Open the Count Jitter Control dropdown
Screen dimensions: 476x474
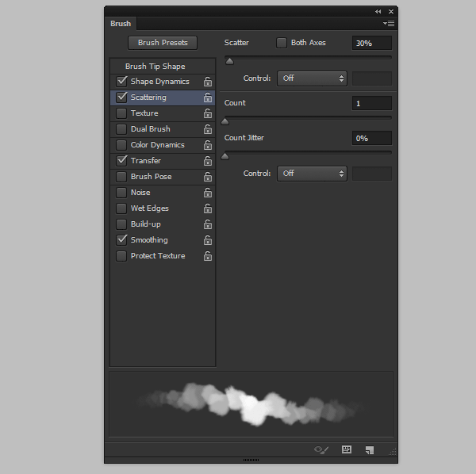pyautogui.click(x=312, y=174)
